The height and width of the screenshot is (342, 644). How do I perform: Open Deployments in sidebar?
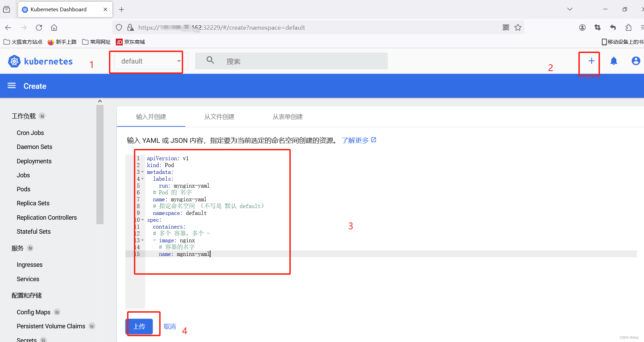coord(34,161)
